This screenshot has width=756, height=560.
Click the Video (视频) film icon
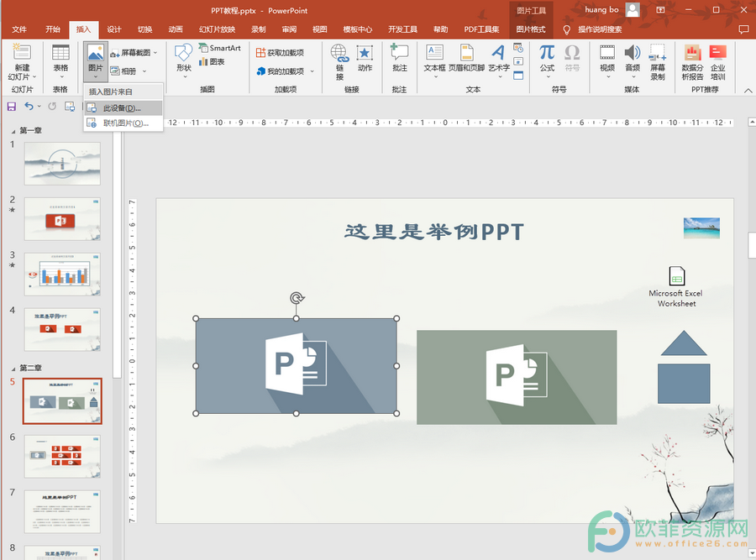(607, 52)
